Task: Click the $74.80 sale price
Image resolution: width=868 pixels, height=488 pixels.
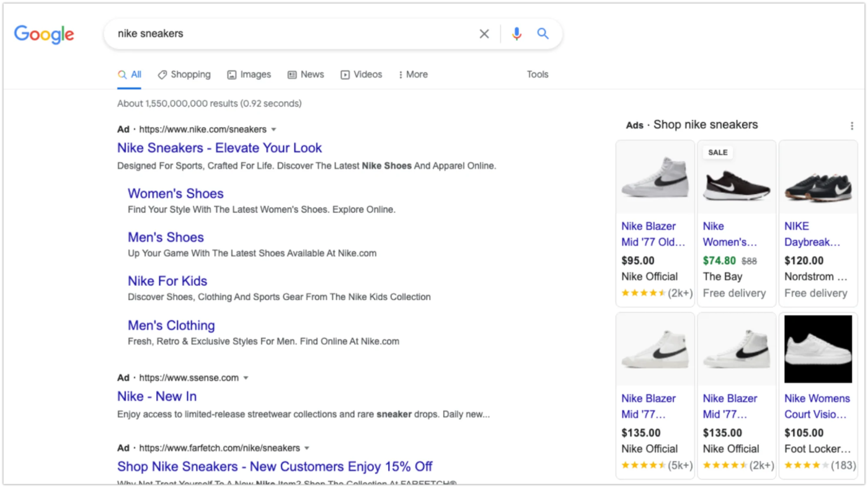Action: click(x=719, y=261)
